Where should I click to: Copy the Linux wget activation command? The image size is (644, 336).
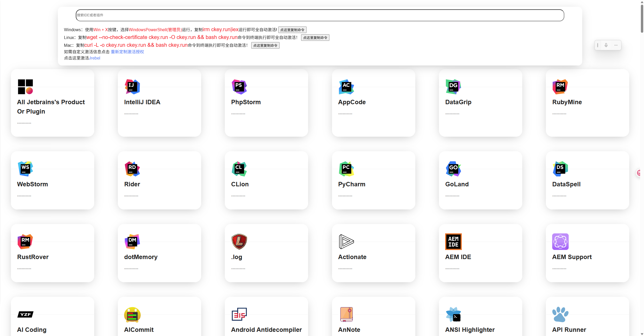click(315, 38)
